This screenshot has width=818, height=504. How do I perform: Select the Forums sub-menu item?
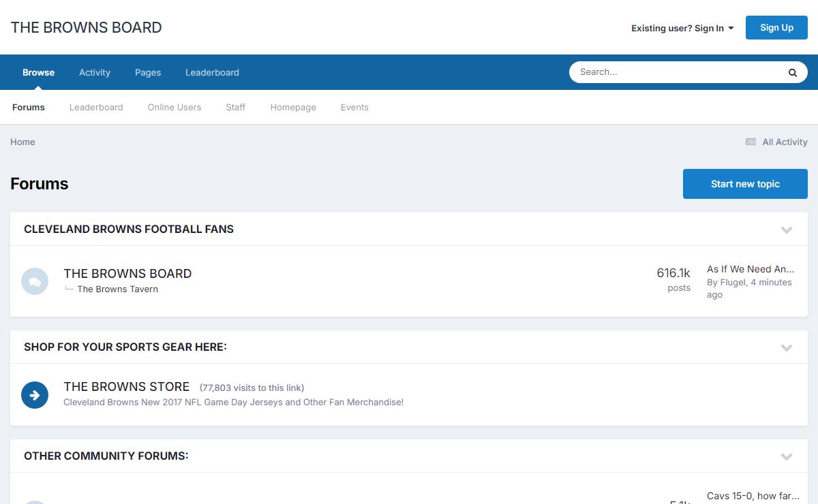[29, 107]
